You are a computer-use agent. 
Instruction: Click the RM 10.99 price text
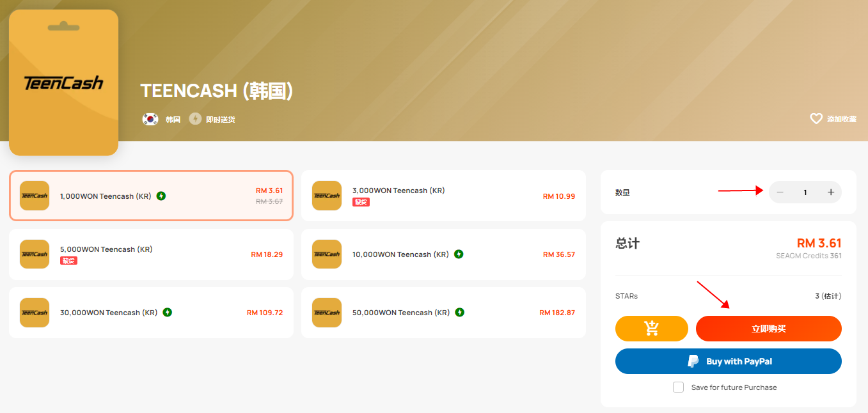click(x=559, y=196)
